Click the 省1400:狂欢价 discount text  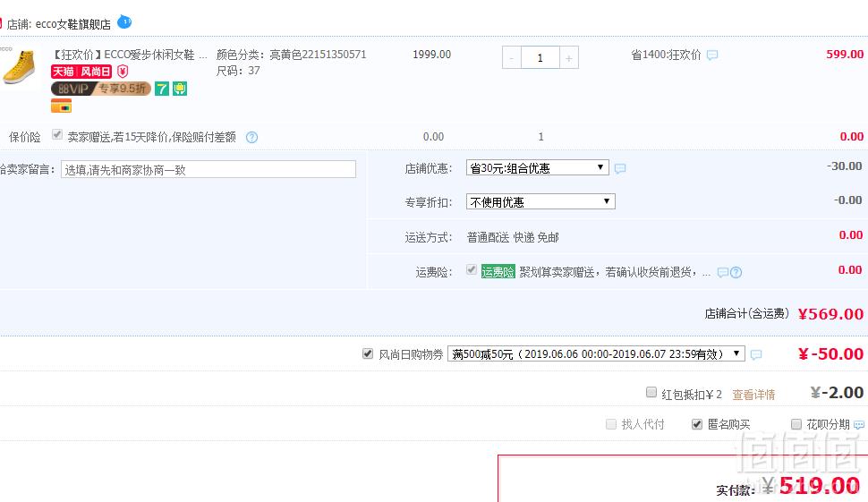pos(666,55)
